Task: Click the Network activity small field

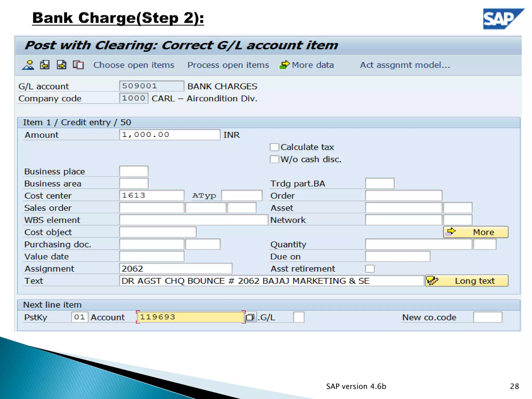Action: (x=458, y=220)
